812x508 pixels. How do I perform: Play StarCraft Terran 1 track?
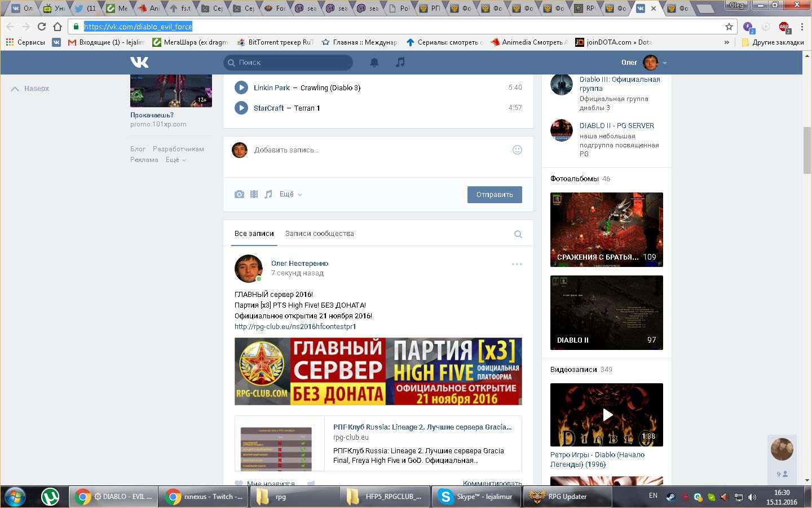click(241, 108)
